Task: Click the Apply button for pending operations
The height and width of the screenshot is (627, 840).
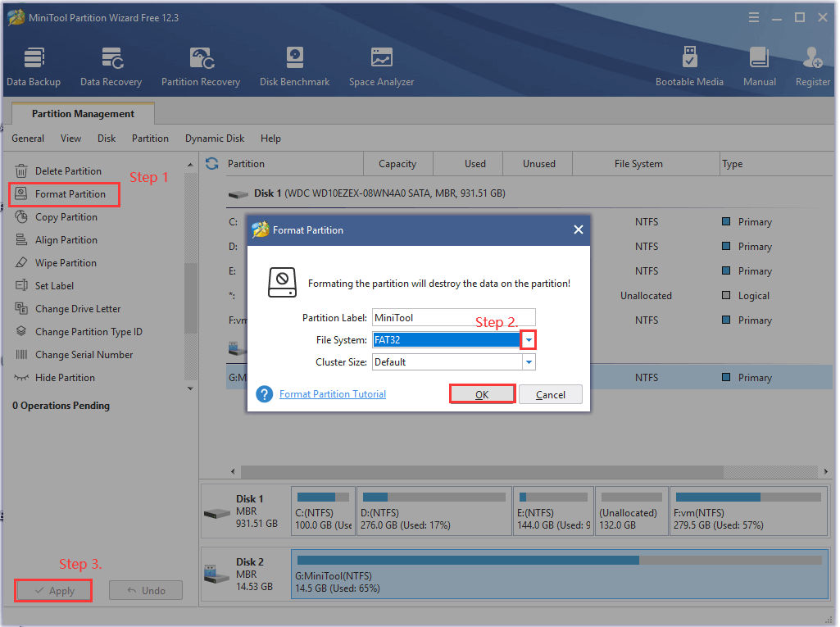Action: coord(53,590)
